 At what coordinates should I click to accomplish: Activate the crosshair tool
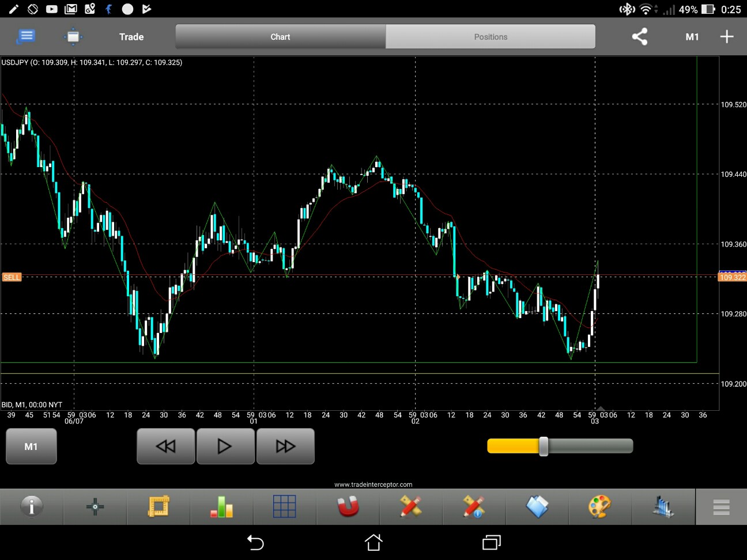tap(95, 506)
